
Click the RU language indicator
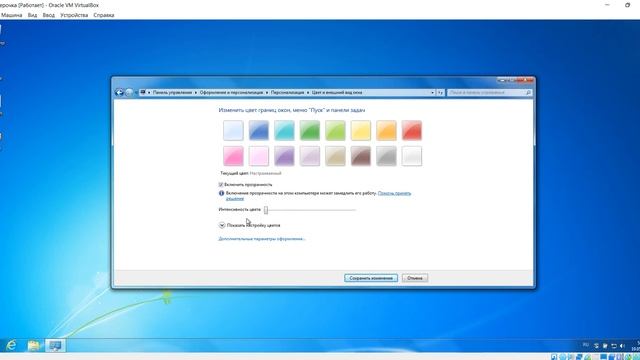(586, 345)
